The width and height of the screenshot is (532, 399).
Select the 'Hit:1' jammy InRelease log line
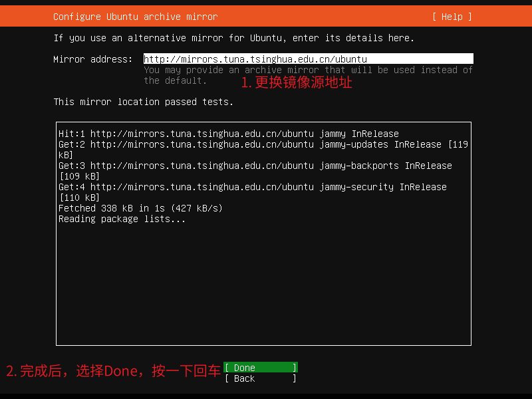pos(228,134)
